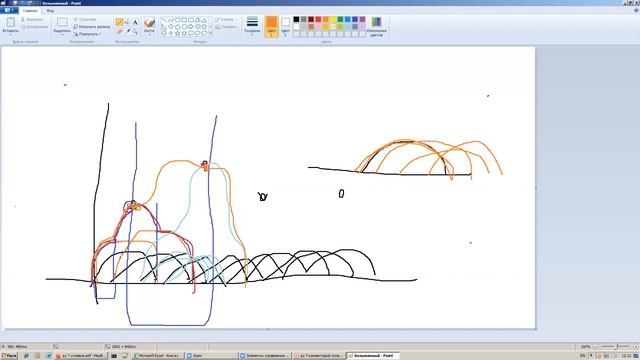Click the Crop button
The height and width of the screenshot is (360, 640).
point(85,19)
